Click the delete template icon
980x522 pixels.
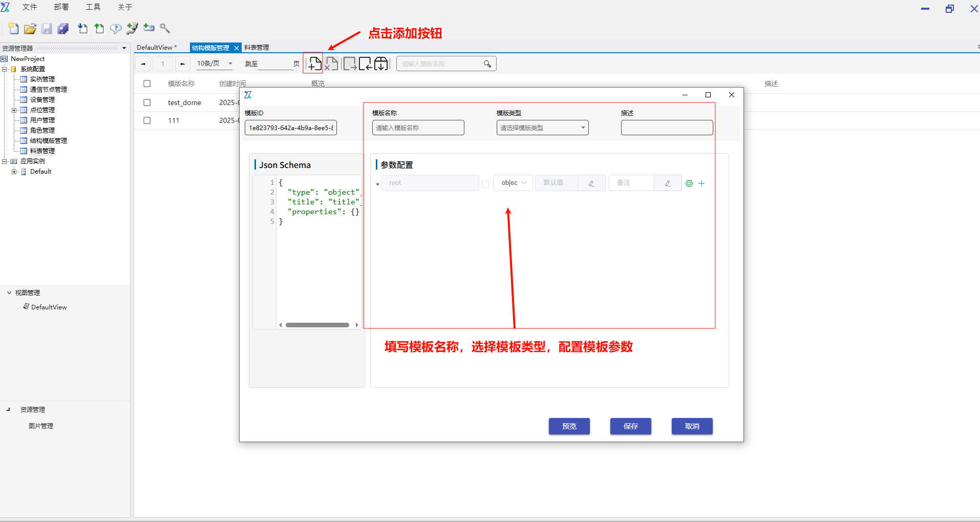(x=331, y=64)
